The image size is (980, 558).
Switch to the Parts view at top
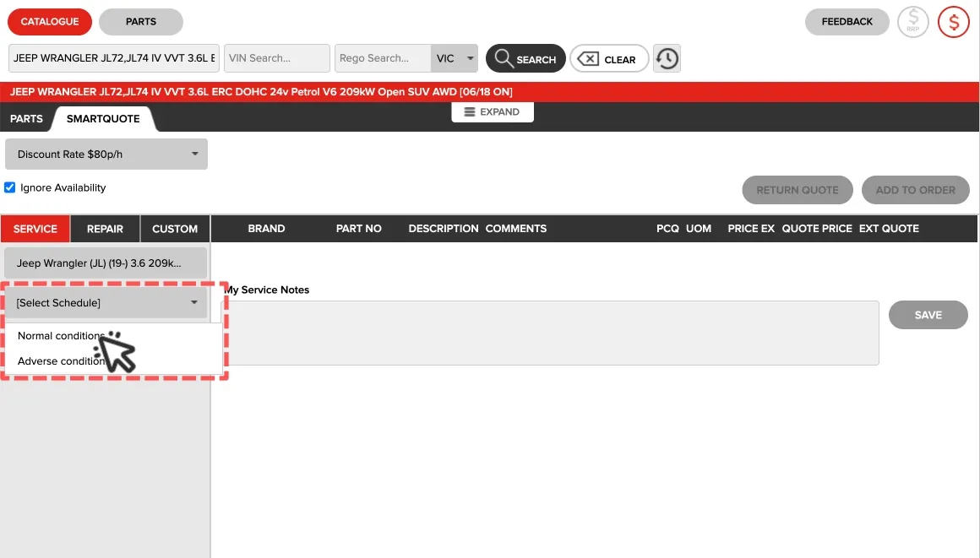coord(140,21)
